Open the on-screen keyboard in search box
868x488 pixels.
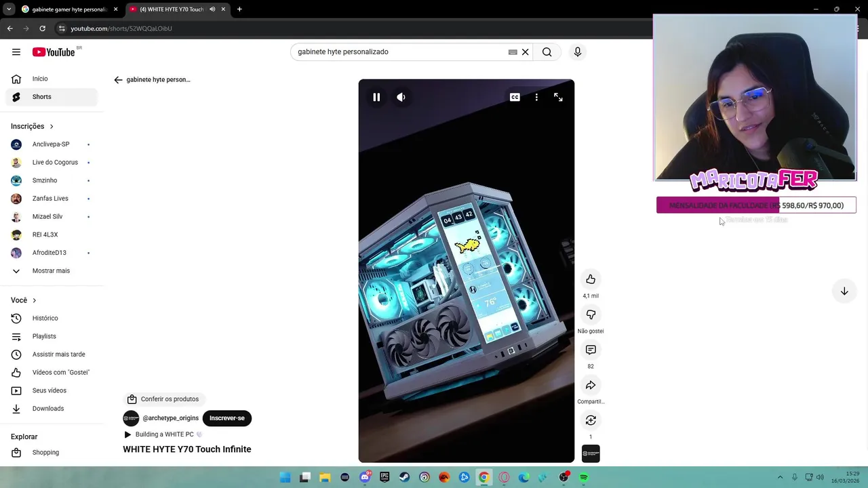click(513, 52)
